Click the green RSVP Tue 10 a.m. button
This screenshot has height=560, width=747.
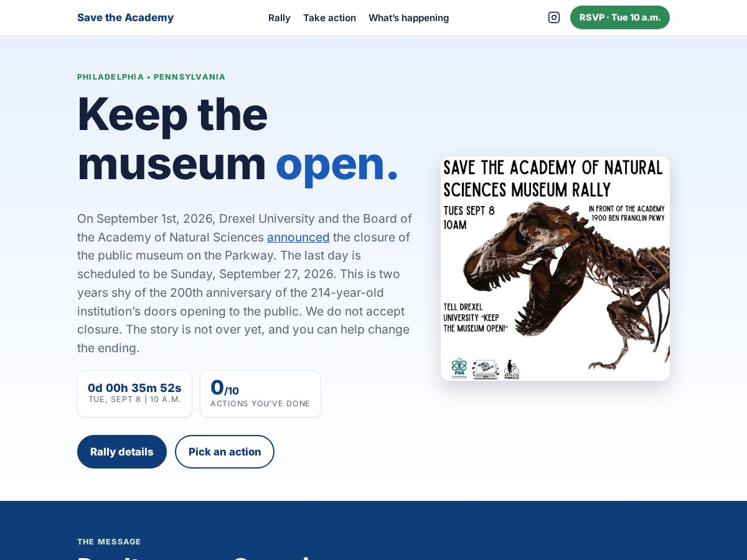620,17
